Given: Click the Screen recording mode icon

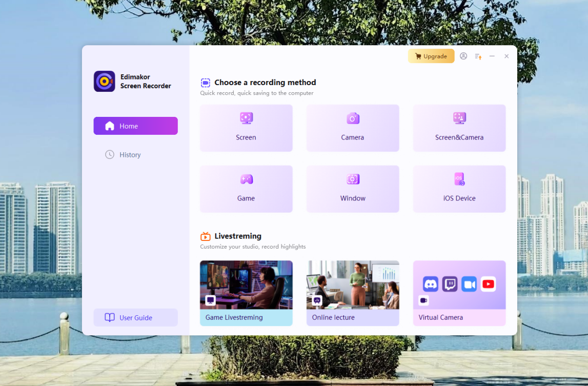Looking at the screenshot, I should [x=246, y=118].
